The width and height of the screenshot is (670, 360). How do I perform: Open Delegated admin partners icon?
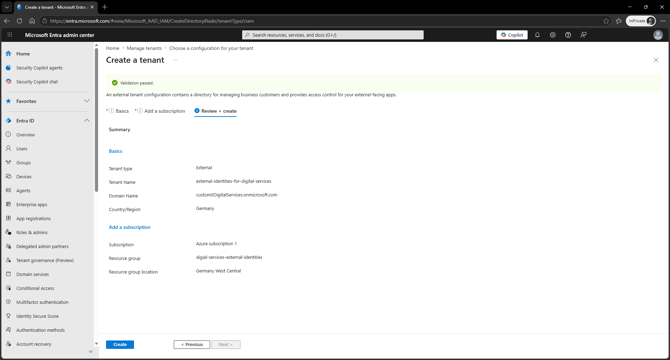8,246
